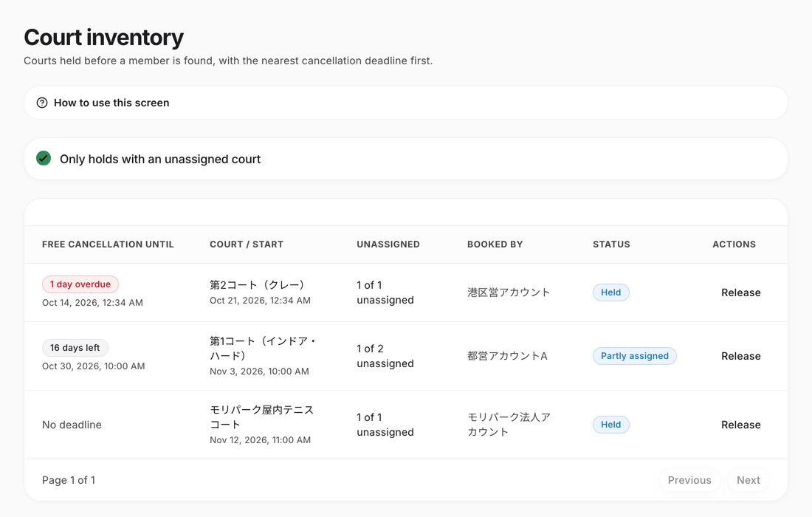This screenshot has height=517, width=812.
Task: Click the Court inventory page heading
Action: tap(103, 38)
